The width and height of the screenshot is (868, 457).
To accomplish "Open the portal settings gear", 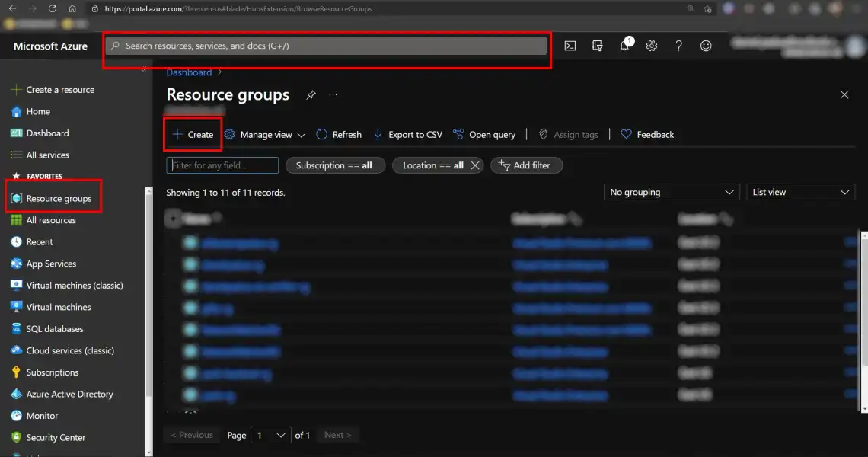I will pos(651,46).
